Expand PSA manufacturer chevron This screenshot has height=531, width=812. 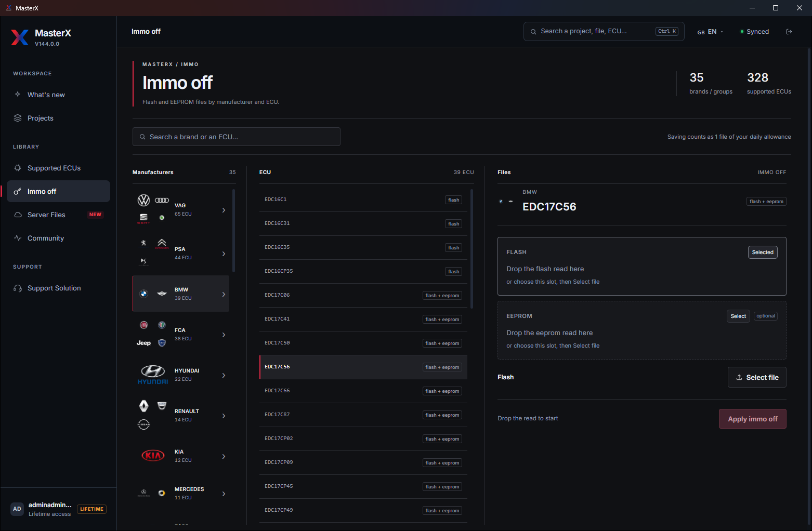(x=224, y=254)
